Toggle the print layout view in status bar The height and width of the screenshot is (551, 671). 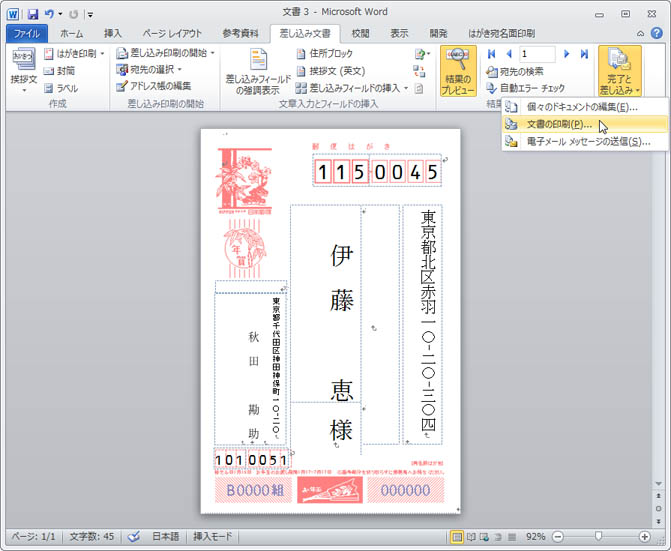457,537
